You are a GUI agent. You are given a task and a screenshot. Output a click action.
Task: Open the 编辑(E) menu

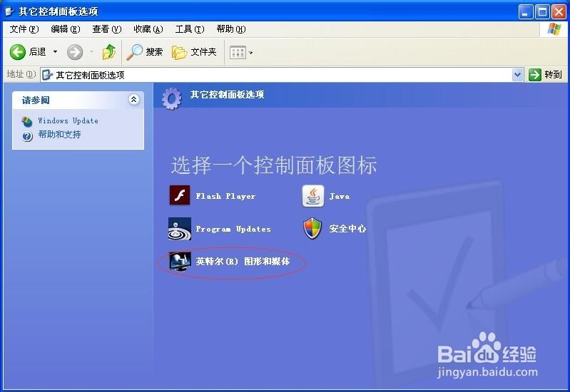coord(66,29)
